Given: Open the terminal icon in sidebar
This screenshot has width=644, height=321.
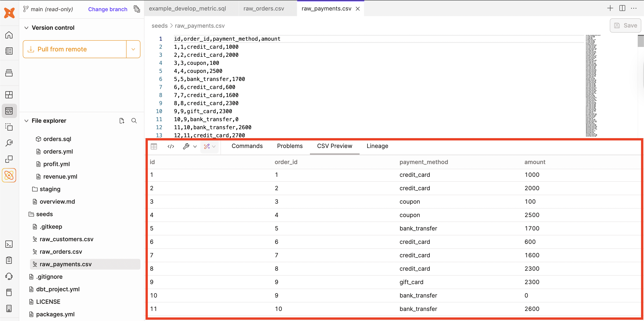Looking at the screenshot, I should [9, 244].
